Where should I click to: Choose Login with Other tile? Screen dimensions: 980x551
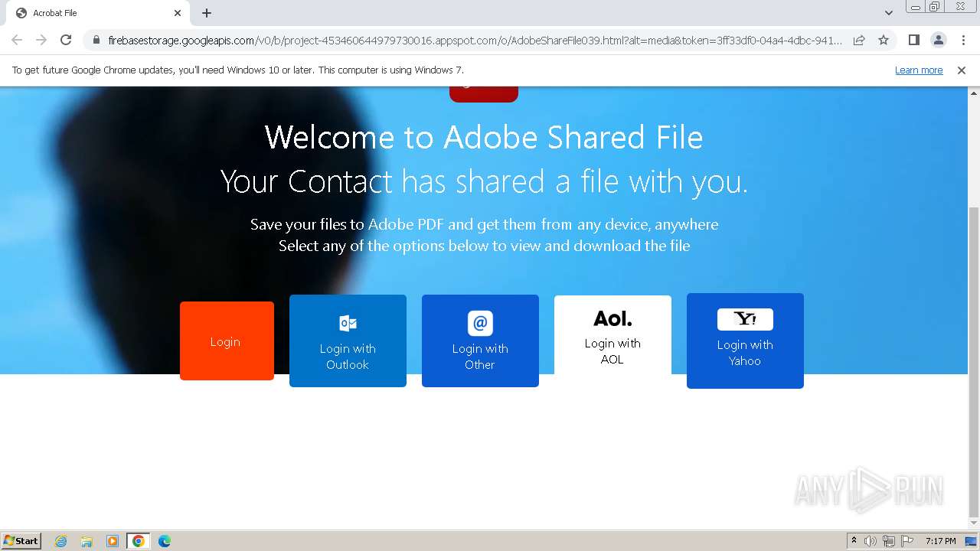click(480, 341)
